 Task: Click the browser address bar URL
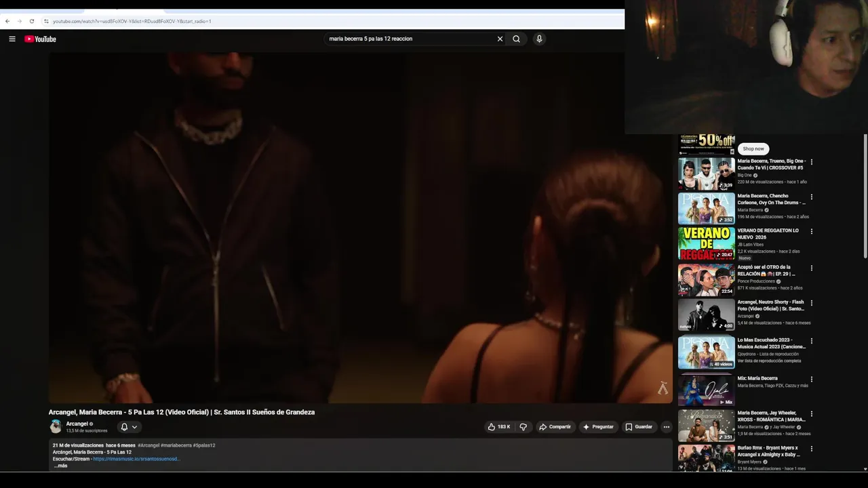click(132, 21)
